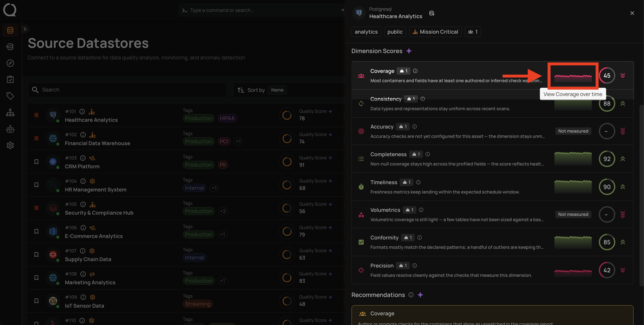
Task: Expand the Completeness row double chevron
Action: pyautogui.click(x=623, y=159)
